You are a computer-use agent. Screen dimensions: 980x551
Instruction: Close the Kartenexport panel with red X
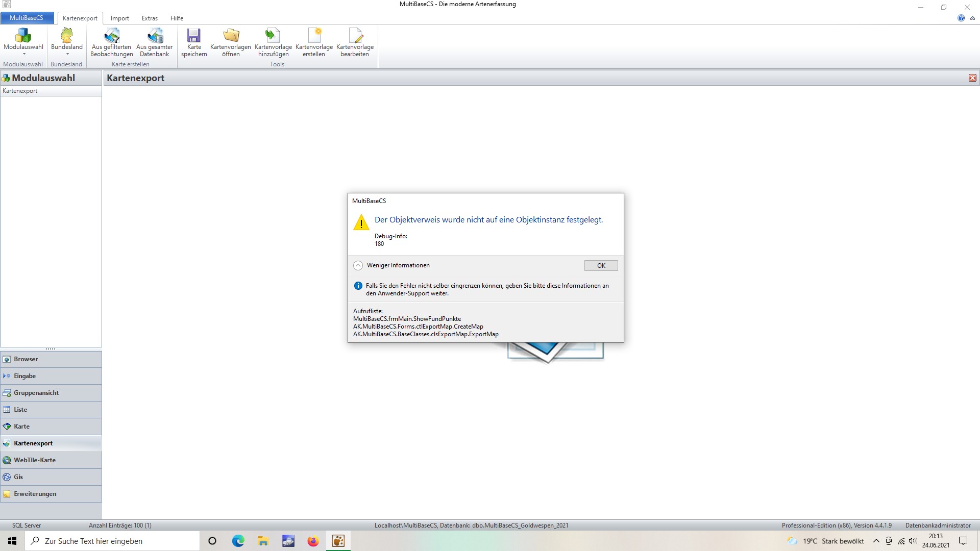pyautogui.click(x=972, y=78)
